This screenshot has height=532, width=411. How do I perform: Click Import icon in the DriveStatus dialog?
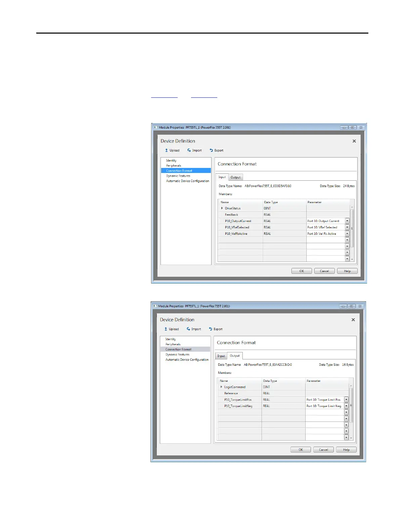click(189, 150)
